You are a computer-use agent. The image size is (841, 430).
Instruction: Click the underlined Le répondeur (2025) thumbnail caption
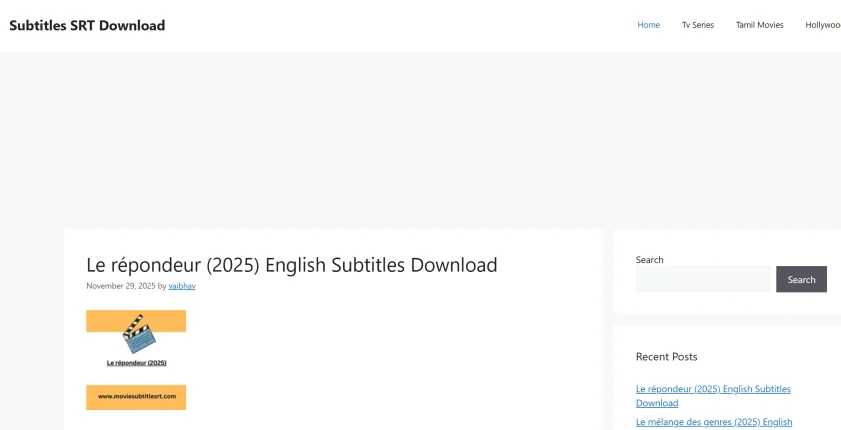(x=136, y=362)
